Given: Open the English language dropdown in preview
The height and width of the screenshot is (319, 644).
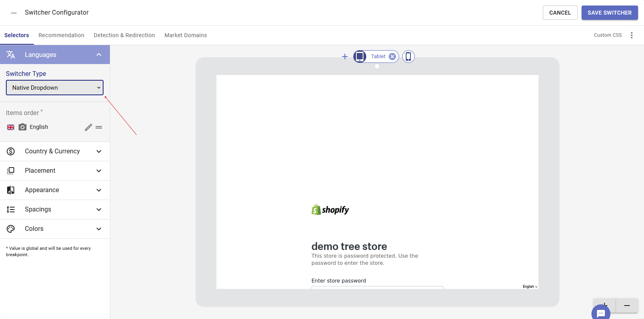Looking at the screenshot, I should [x=530, y=287].
